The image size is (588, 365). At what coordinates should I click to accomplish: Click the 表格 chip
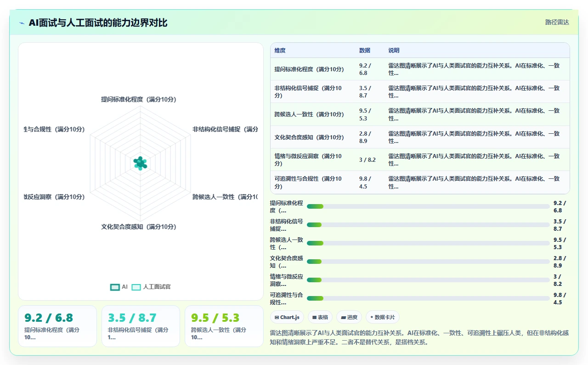(320, 317)
